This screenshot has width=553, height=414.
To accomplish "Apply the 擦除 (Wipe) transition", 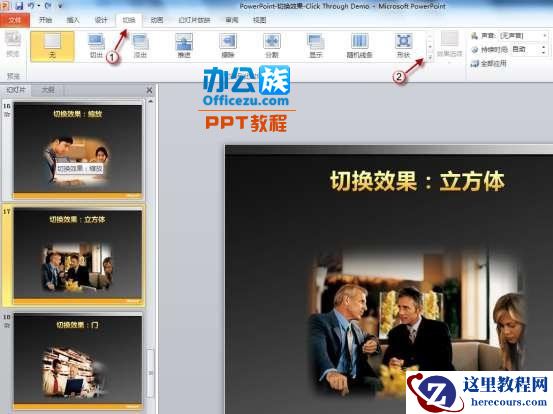I will pyautogui.click(x=228, y=47).
